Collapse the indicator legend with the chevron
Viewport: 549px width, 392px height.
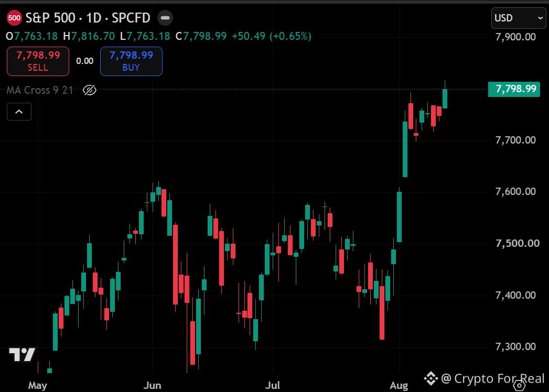(x=19, y=112)
